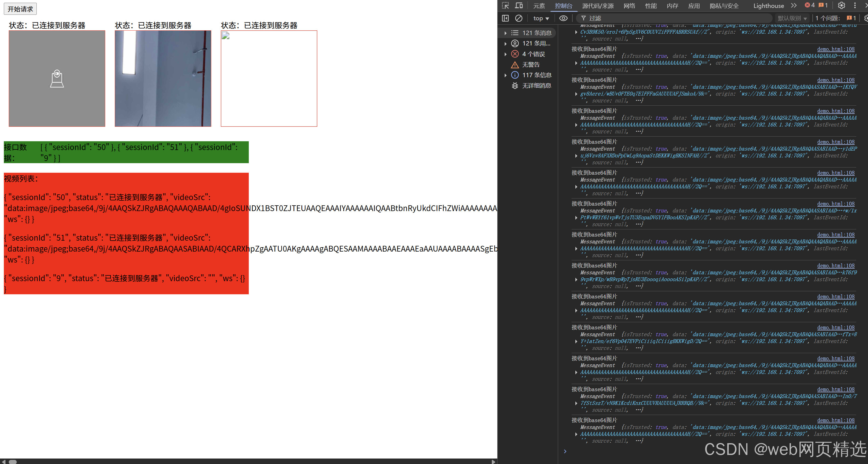Toggle the device toolbar icon
This screenshot has width=868, height=464.
click(519, 5)
